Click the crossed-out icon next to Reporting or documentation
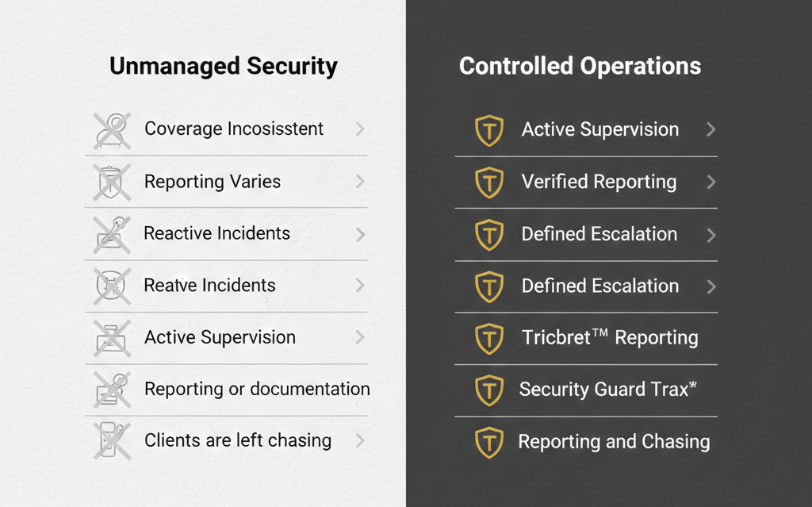Screen dimensions: 812x507 click(x=112, y=389)
